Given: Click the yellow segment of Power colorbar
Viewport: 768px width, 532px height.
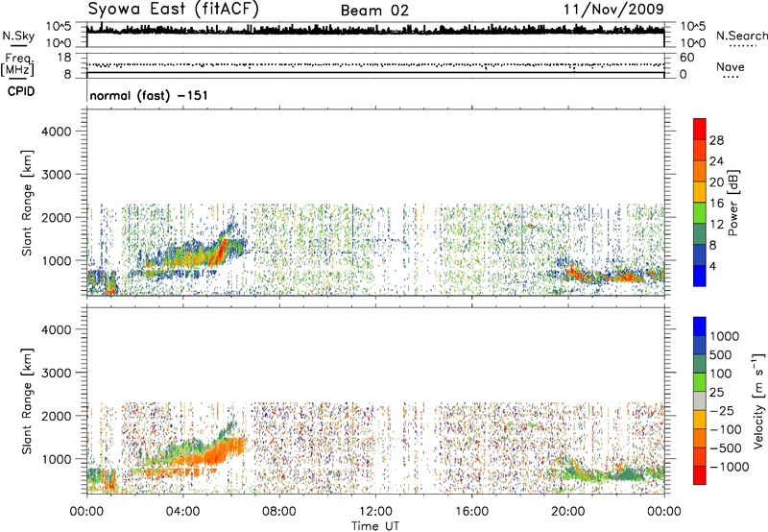Looking at the screenshot, I should [x=700, y=192].
